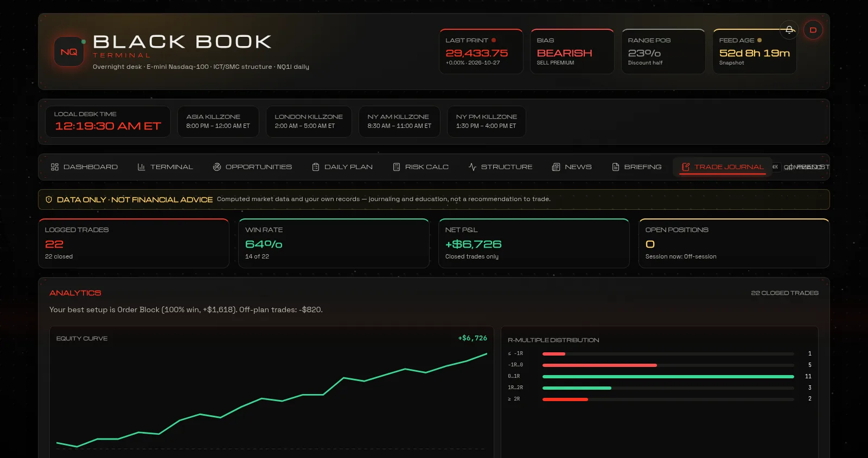868x458 pixels.
Task: Click the Win Rate 64% value
Action: click(264, 244)
